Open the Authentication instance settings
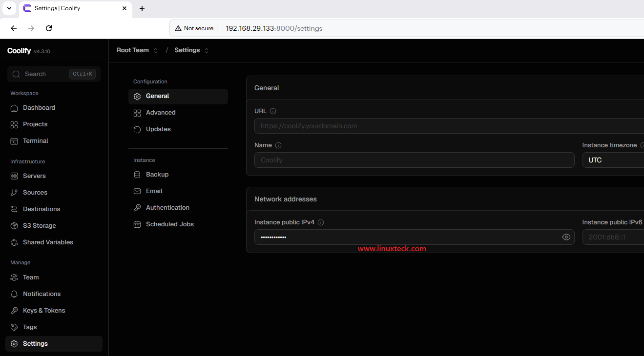The height and width of the screenshot is (356, 644). click(178, 208)
